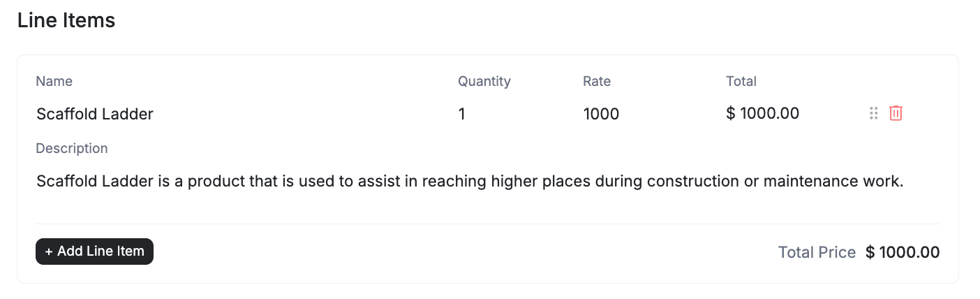This screenshot has width=980, height=299.
Task: Edit the line item description text
Action: [x=469, y=182]
